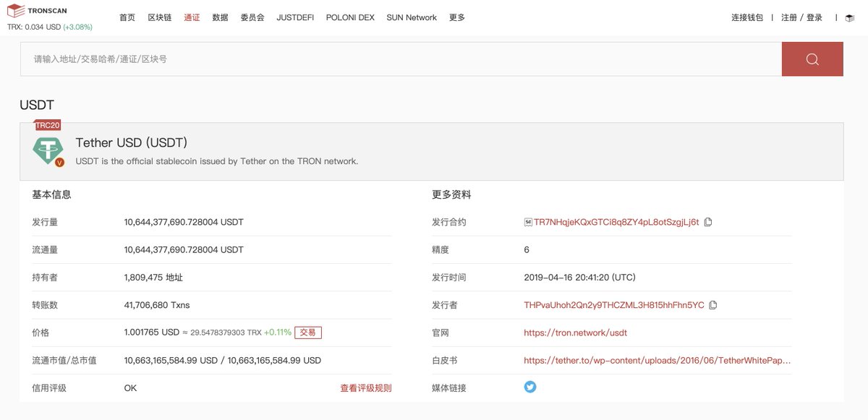This screenshot has width=868, height=420.
Task: Open https://tron.network/usdt official site link
Action: click(x=576, y=333)
